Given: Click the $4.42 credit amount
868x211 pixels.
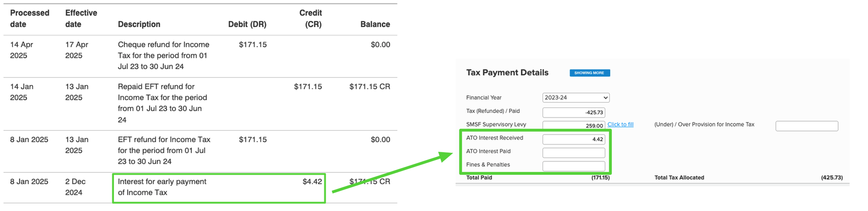Looking at the screenshot, I should (312, 182).
